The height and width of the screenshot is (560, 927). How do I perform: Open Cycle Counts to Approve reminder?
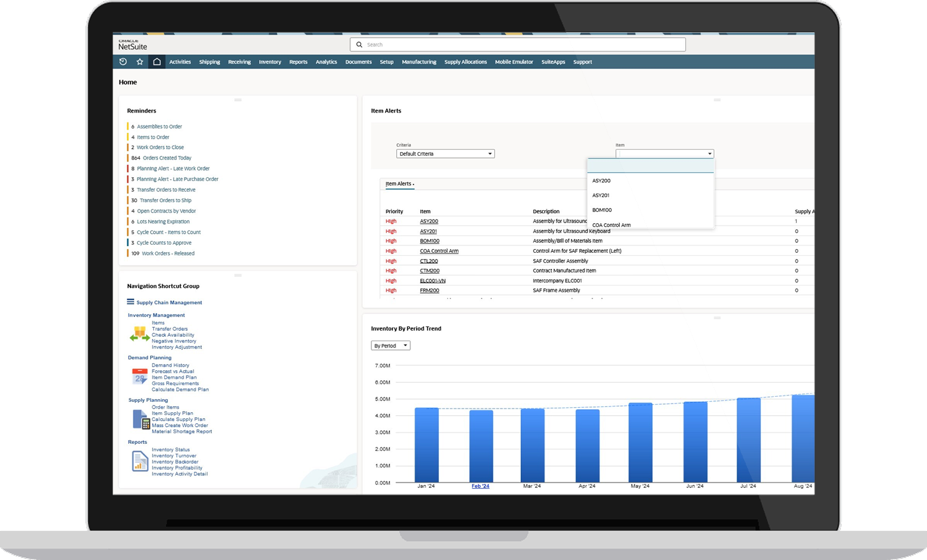(x=164, y=243)
